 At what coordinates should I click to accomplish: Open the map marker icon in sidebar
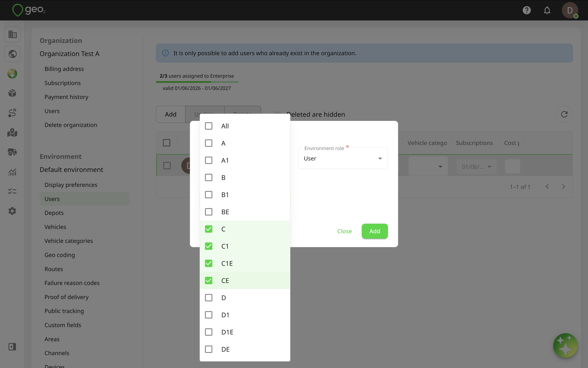click(x=12, y=133)
